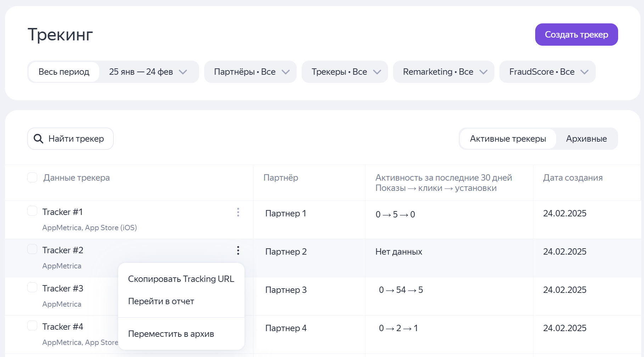Open the three-dot menu for Tracker #1
Screen dimensions: 644x357
[x=238, y=212]
